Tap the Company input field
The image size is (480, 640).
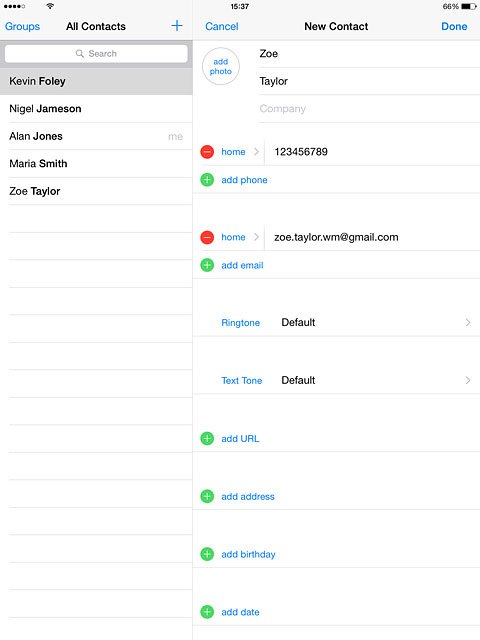click(369, 109)
